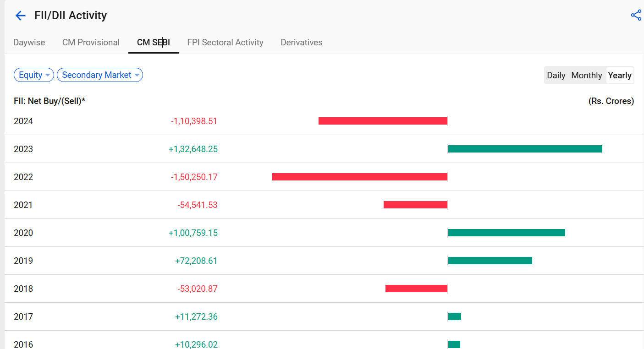The image size is (644, 349).
Task: Click the 2020 year label
Action: [x=23, y=233]
